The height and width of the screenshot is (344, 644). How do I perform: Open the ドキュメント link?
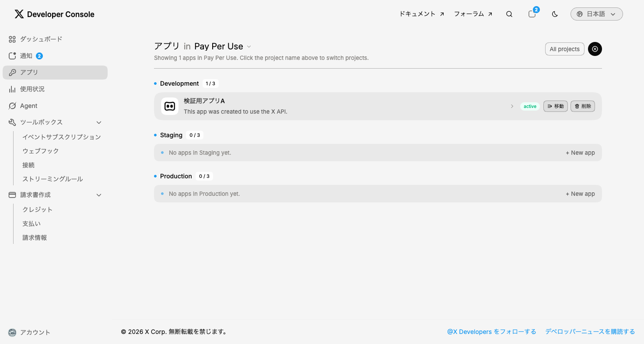tap(422, 14)
